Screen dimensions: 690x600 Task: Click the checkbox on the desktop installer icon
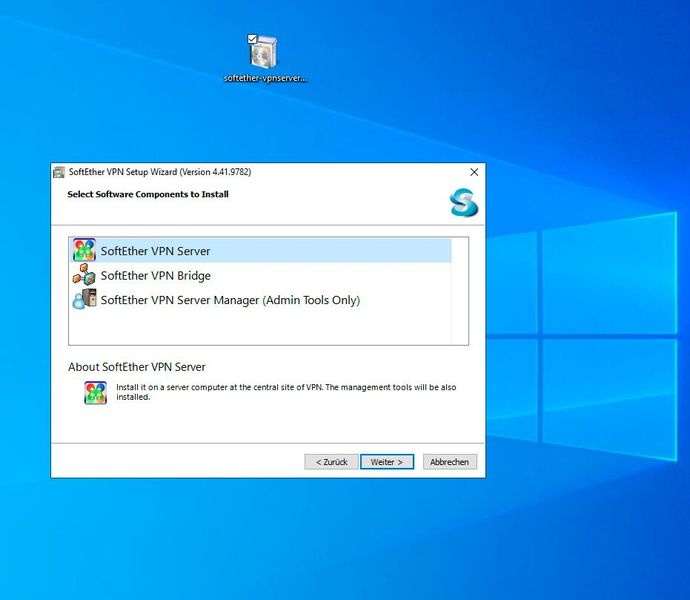click(x=252, y=39)
